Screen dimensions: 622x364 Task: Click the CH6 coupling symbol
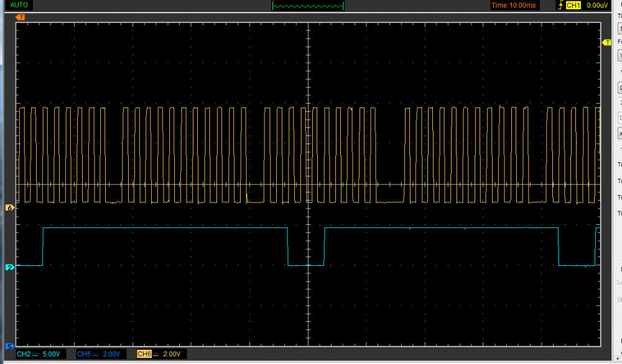click(155, 354)
